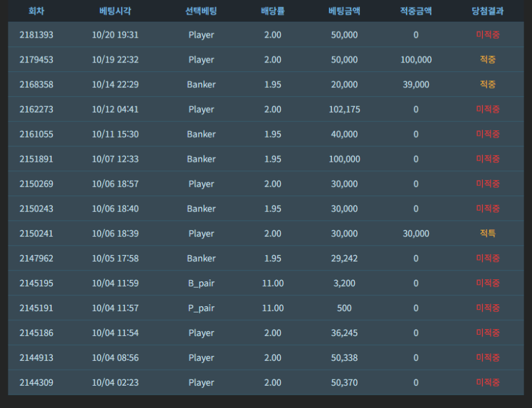532x408 pixels.
Task: Click the 적특 result in row 2150241
Action: pyautogui.click(x=487, y=234)
